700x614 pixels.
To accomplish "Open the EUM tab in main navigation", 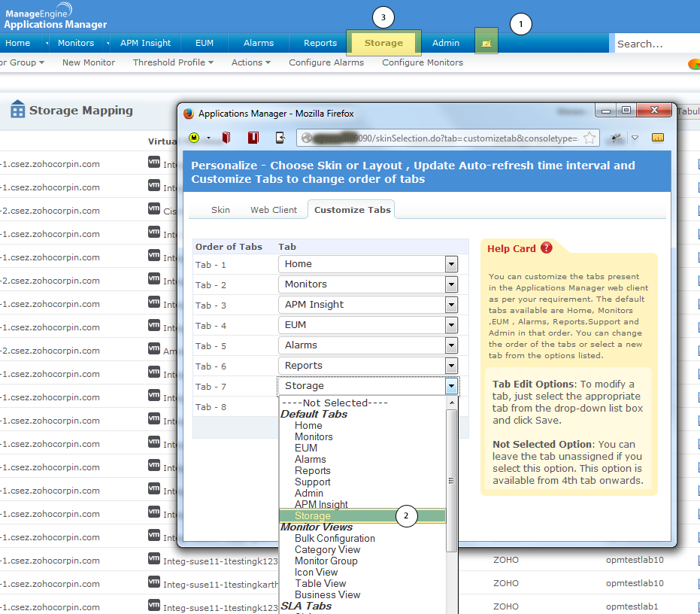I will (205, 43).
